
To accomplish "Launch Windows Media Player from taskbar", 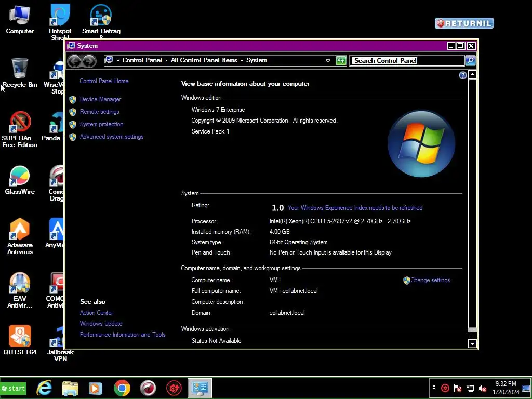I will coord(96,388).
